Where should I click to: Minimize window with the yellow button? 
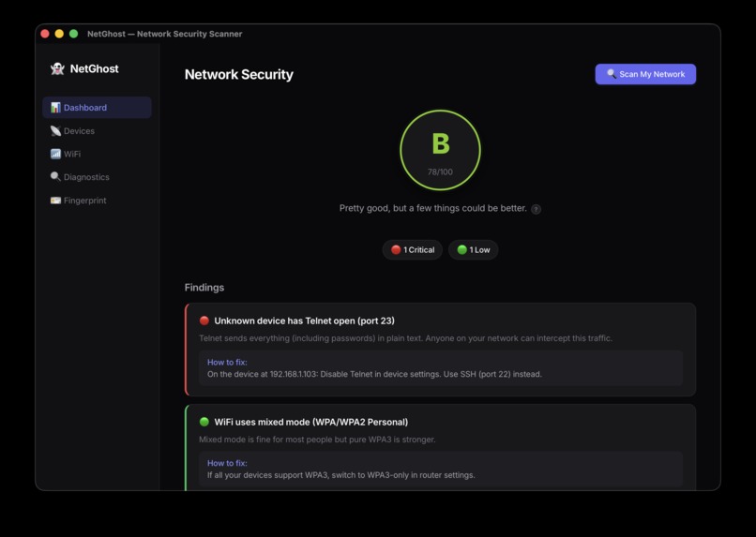pos(59,34)
